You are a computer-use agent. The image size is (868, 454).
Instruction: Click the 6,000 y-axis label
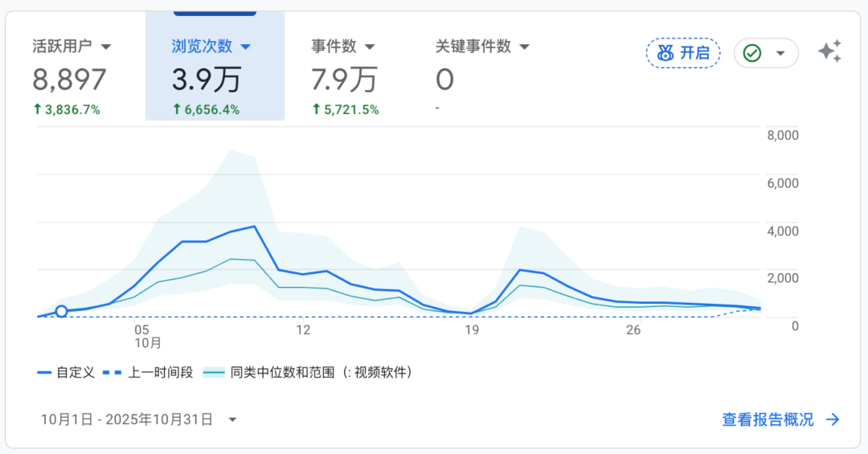tap(782, 183)
